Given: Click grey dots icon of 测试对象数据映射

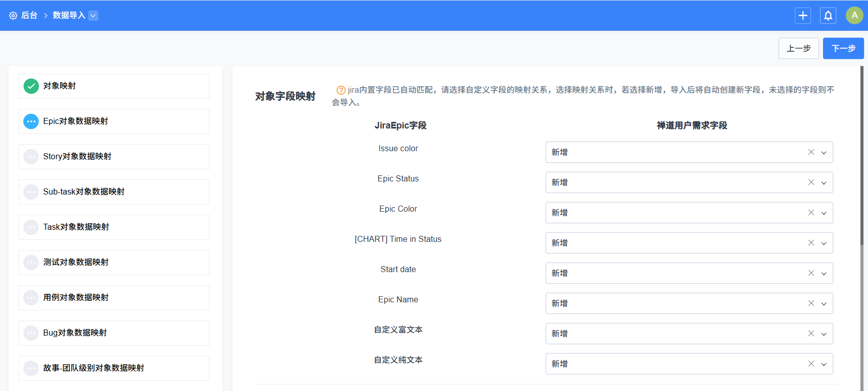Looking at the screenshot, I should pyautogui.click(x=31, y=263).
